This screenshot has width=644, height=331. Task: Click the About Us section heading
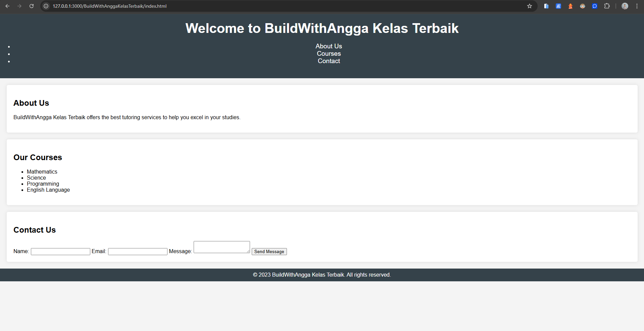click(31, 103)
